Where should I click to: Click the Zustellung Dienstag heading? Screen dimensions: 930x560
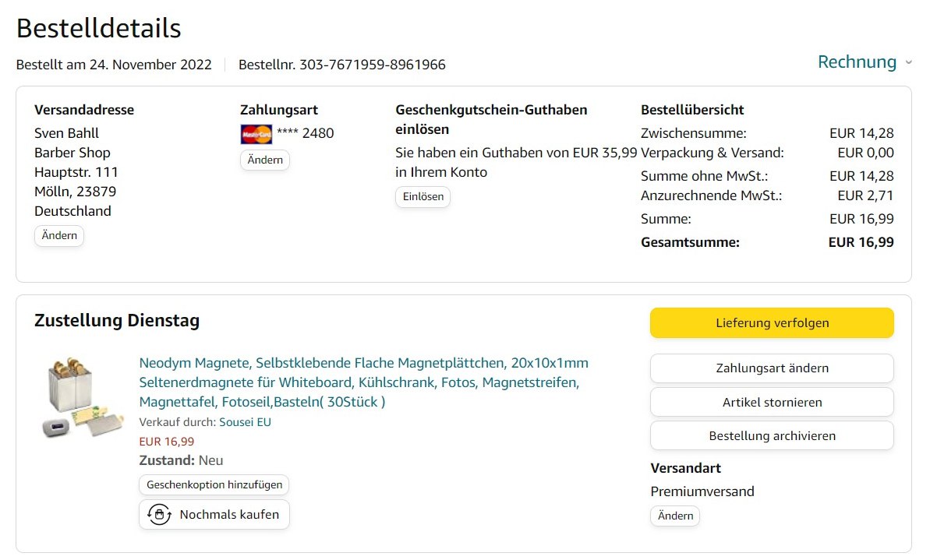point(117,320)
